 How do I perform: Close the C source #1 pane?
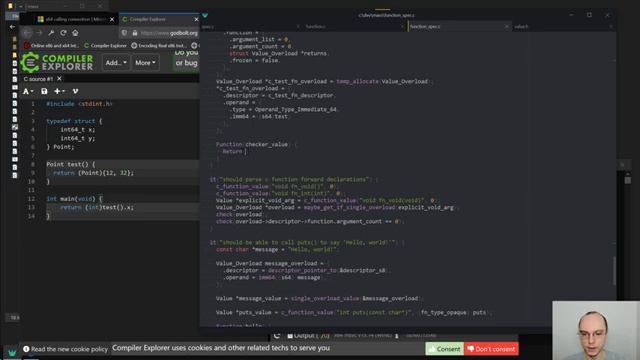[59, 78]
